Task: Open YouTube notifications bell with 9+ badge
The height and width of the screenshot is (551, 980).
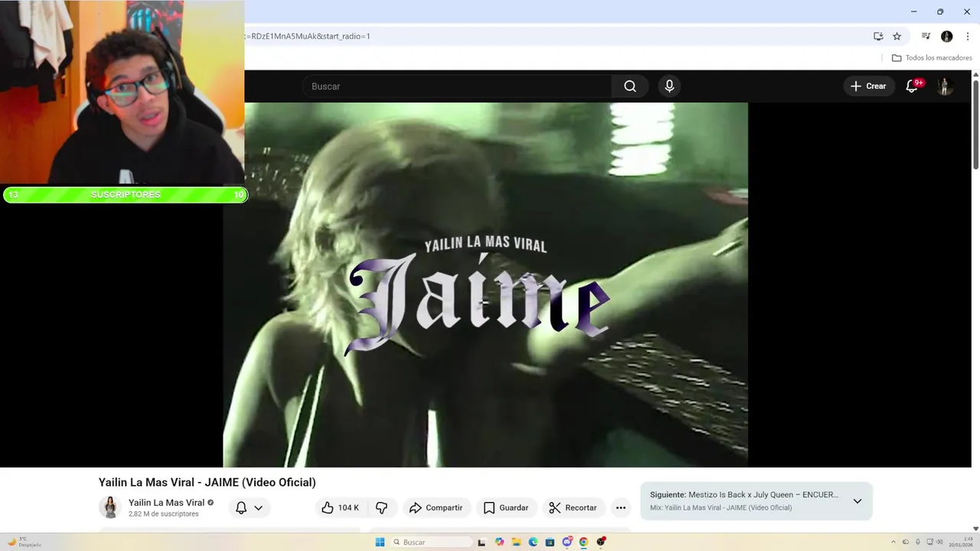Action: (912, 86)
